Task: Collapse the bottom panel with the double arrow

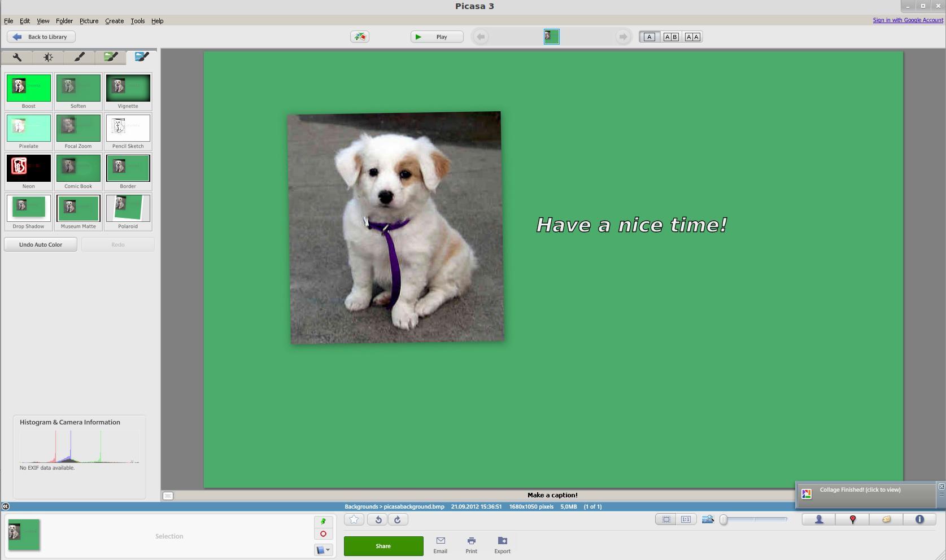Action: pos(5,506)
